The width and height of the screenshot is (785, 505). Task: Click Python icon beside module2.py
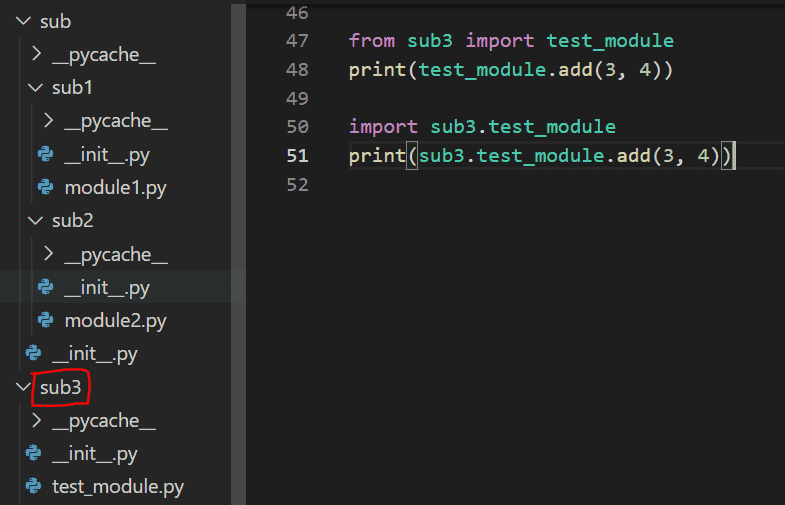point(45,321)
